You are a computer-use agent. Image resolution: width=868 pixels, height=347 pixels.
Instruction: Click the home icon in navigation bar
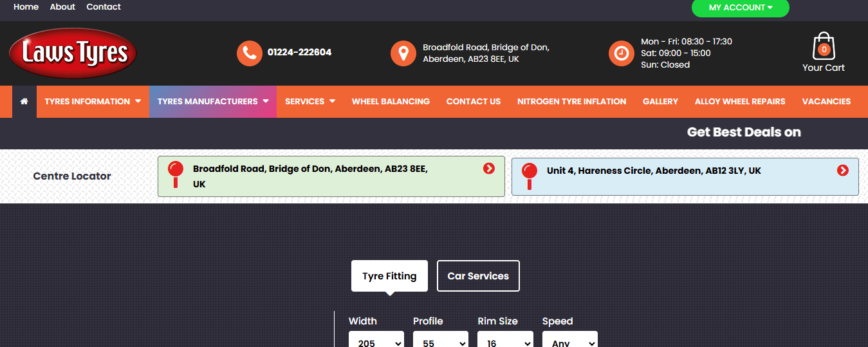point(24,102)
